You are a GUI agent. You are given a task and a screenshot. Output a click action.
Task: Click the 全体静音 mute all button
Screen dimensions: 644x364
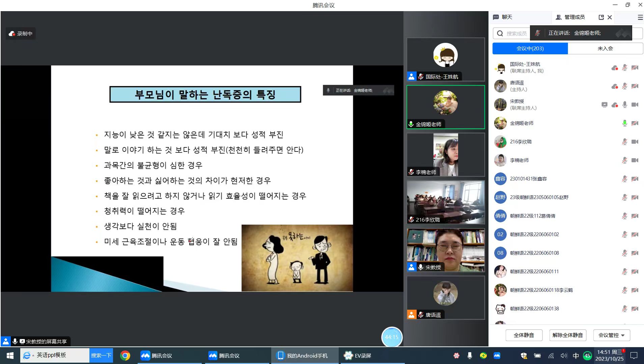[x=524, y=335]
